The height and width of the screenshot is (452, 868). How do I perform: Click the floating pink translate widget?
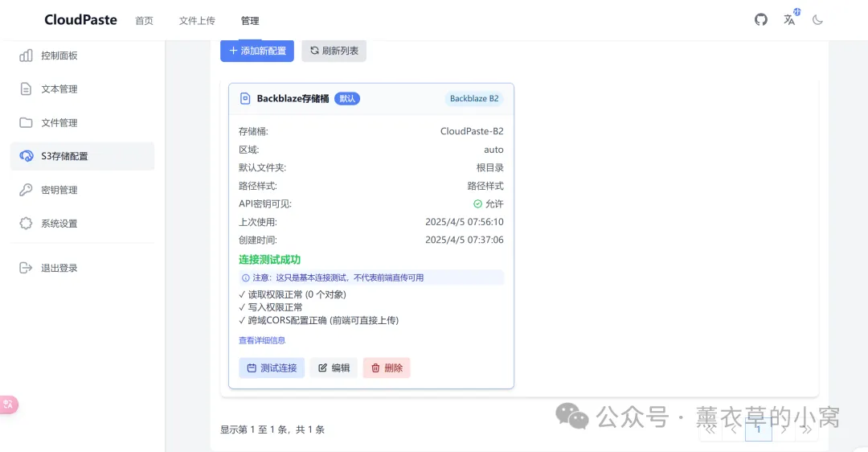tap(8, 405)
